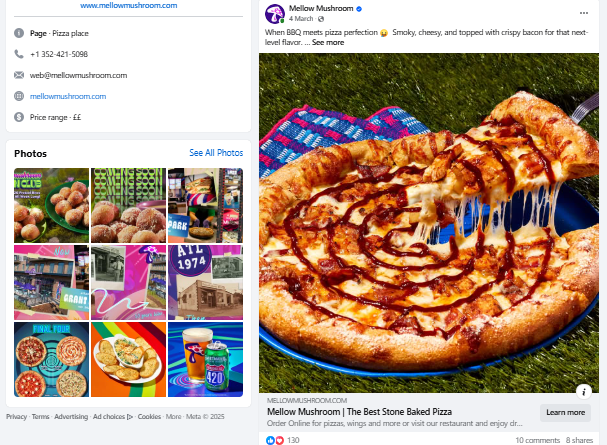Open the More footer dropdown
This screenshot has height=445, width=607.
coord(174,416)
